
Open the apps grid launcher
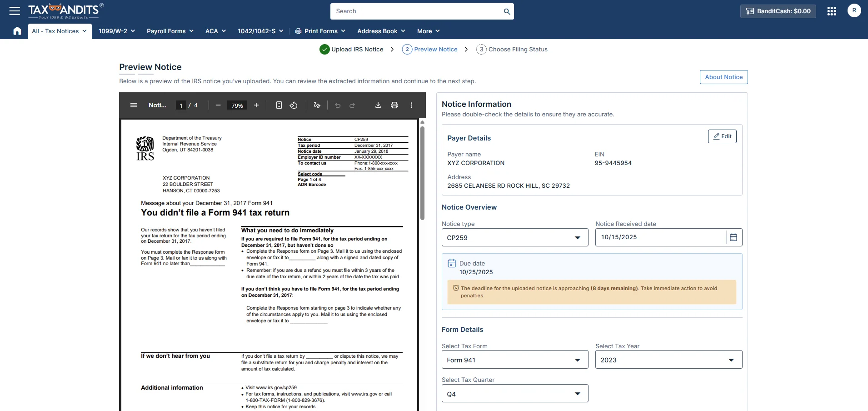tap(832, 11)
